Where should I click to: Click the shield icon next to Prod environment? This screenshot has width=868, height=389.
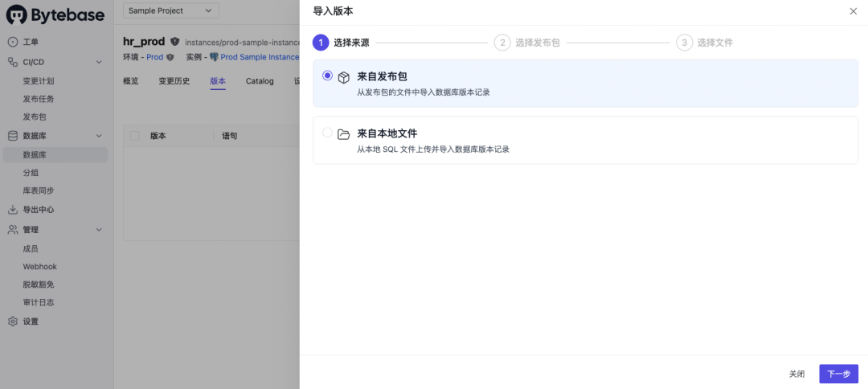170,57
